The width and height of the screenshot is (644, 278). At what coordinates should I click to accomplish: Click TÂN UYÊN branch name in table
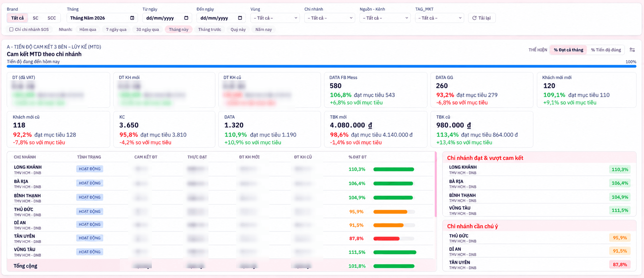[x=24, y=236]
